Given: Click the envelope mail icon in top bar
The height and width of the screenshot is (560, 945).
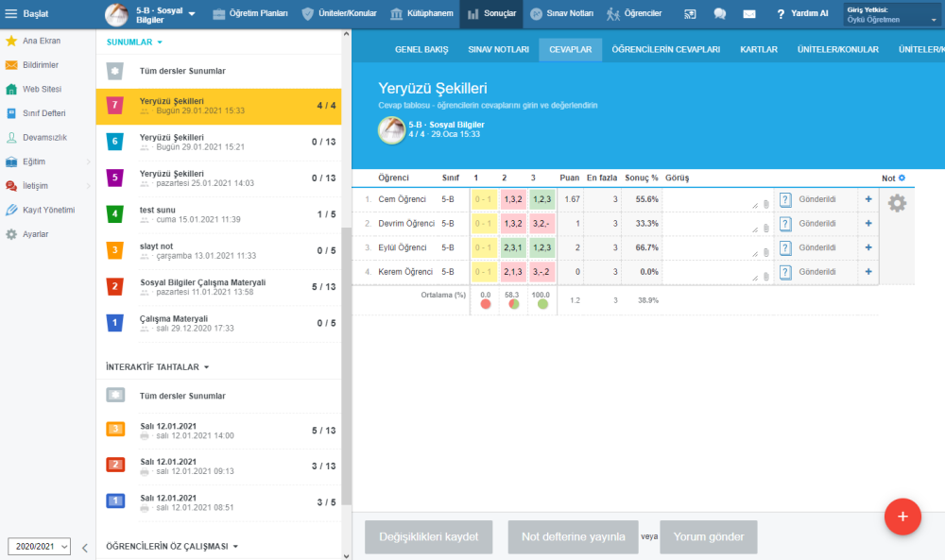Looking at the screenshot, I should [x=748, y=13].
